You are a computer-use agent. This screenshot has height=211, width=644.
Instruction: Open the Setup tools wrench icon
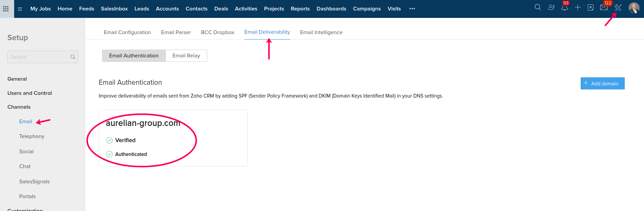[618, 8]
